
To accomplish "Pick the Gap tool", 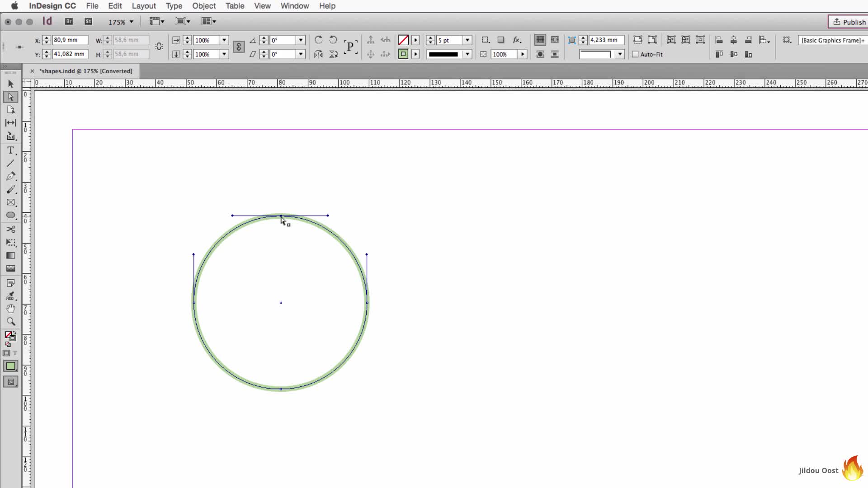I will pos(11,122).
